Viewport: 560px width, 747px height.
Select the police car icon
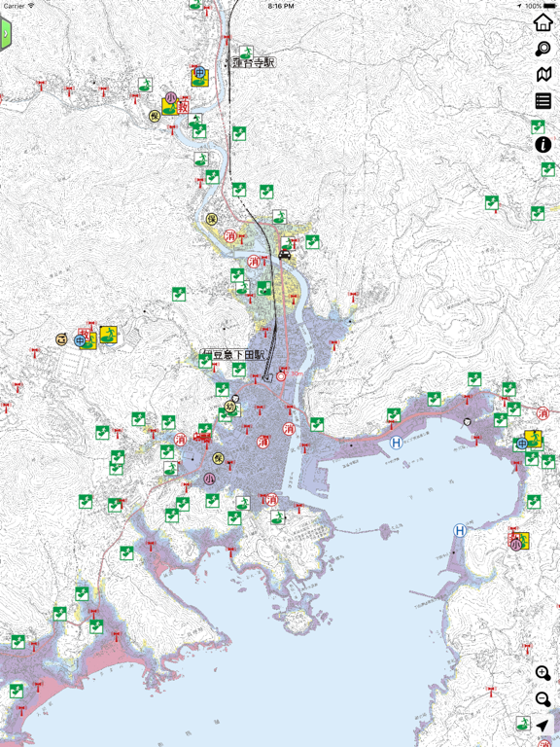tap(284, 254)
